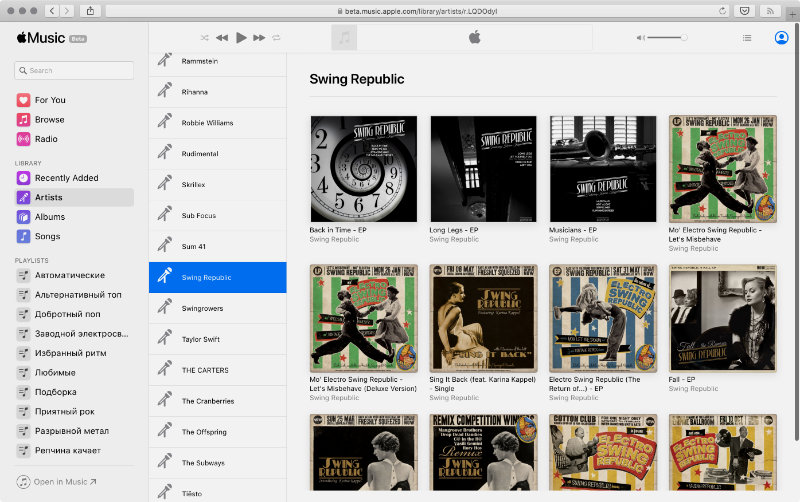Select artist THE CARTERS
This screenshot has width=800, height=502.
(218, 370)
